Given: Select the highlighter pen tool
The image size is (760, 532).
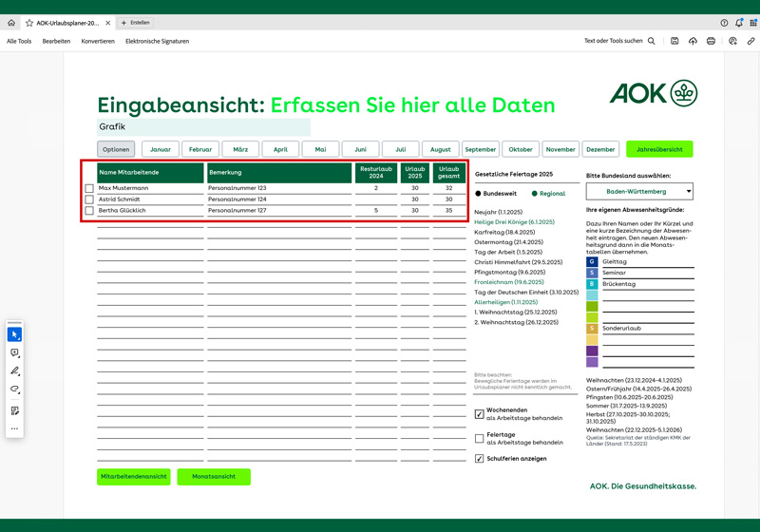Looking at the screenshot, I should click(x=14, y=371).
